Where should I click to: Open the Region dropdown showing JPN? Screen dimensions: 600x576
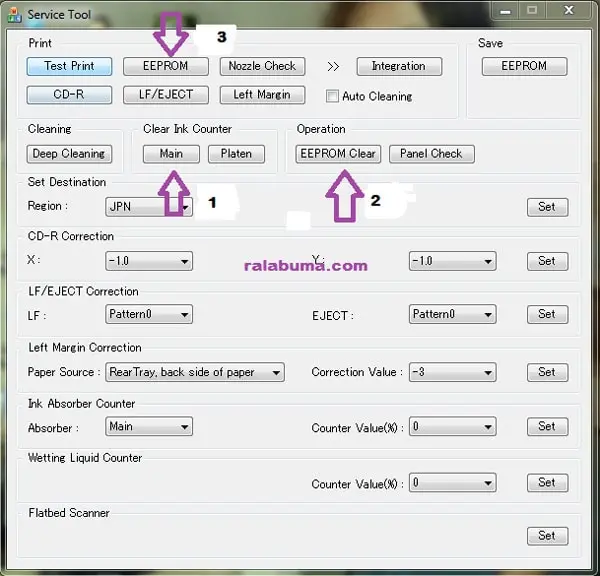pos(148,207)
